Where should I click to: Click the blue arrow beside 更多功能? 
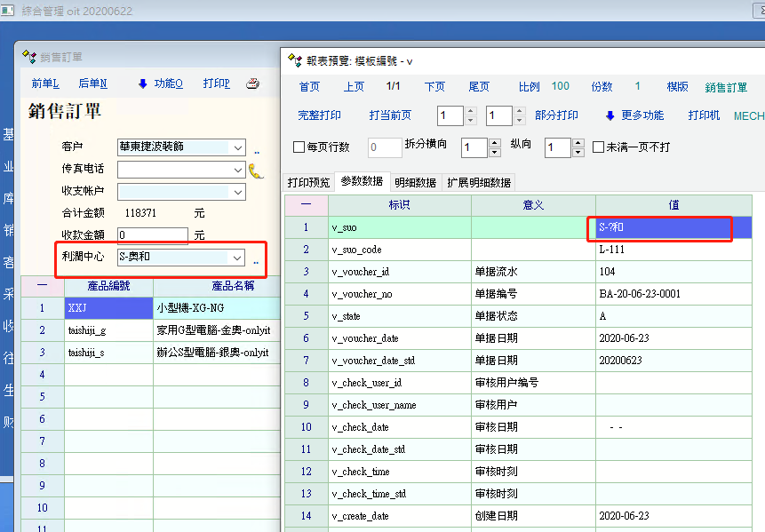[x=610, y=116]
